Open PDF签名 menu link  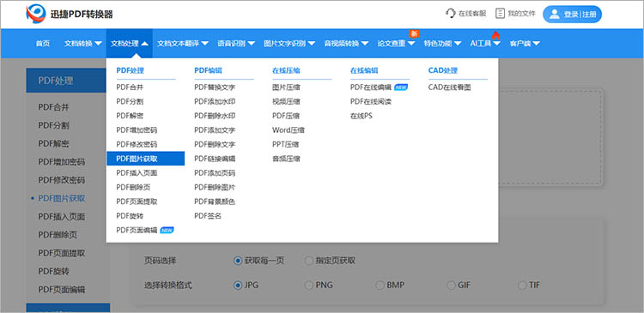208,216
